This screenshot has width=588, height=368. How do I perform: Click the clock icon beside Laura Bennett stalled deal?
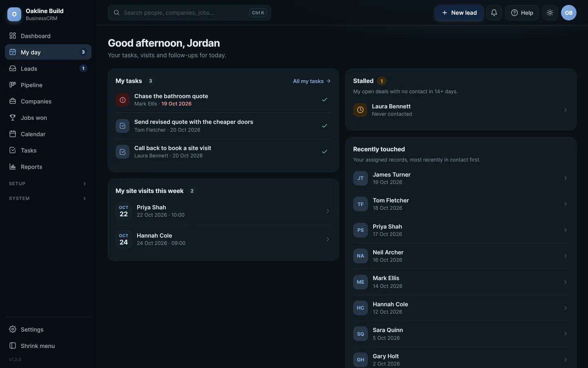(360, 110)
